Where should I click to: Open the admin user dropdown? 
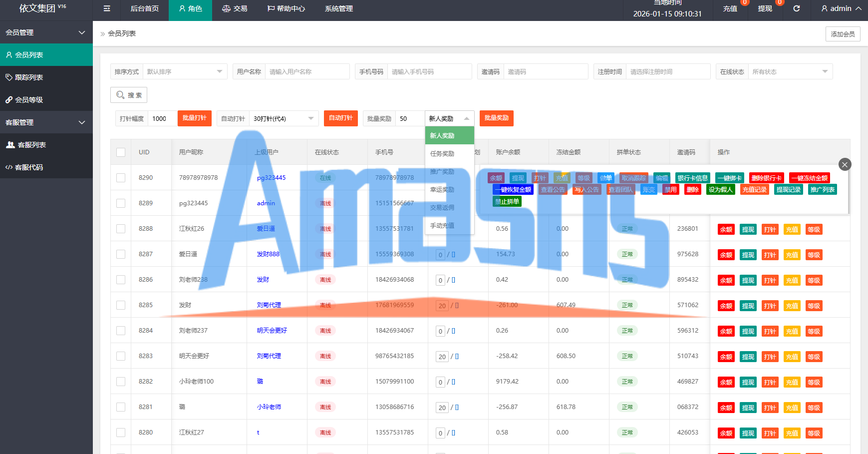coord(842,8)
